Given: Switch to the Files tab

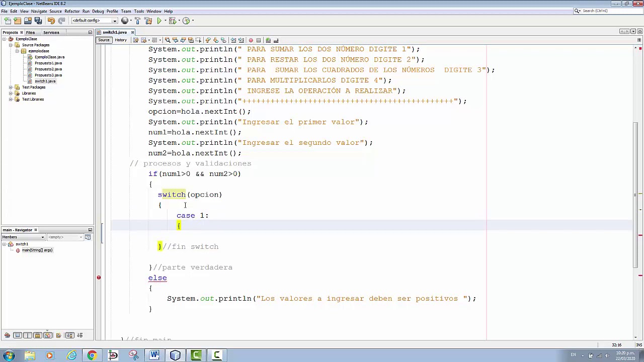Looking at the screenshot, I should click(30, 32).
